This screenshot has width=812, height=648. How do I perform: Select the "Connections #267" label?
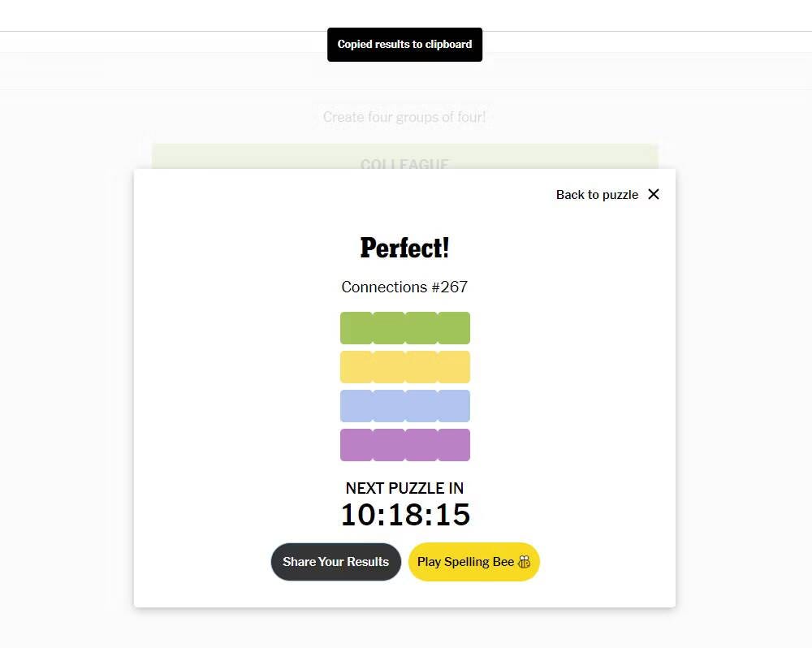click(x=404, y=287)
